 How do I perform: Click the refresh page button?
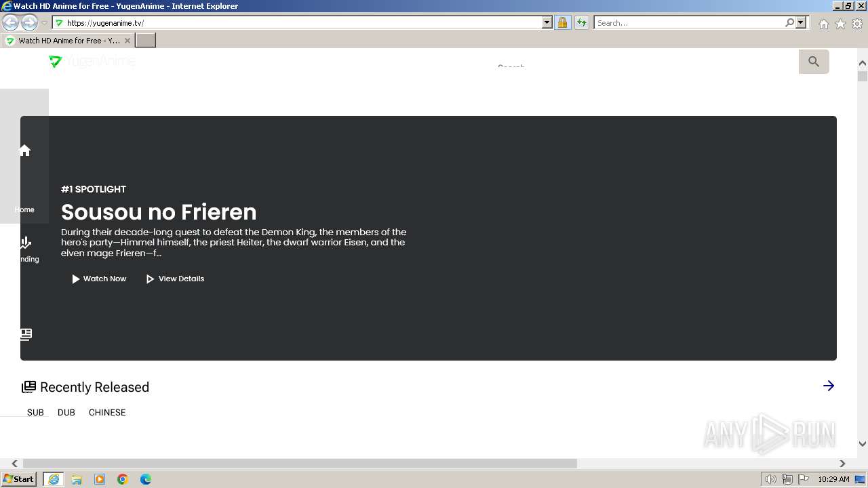pyautogui.click(x=582, y=23)
